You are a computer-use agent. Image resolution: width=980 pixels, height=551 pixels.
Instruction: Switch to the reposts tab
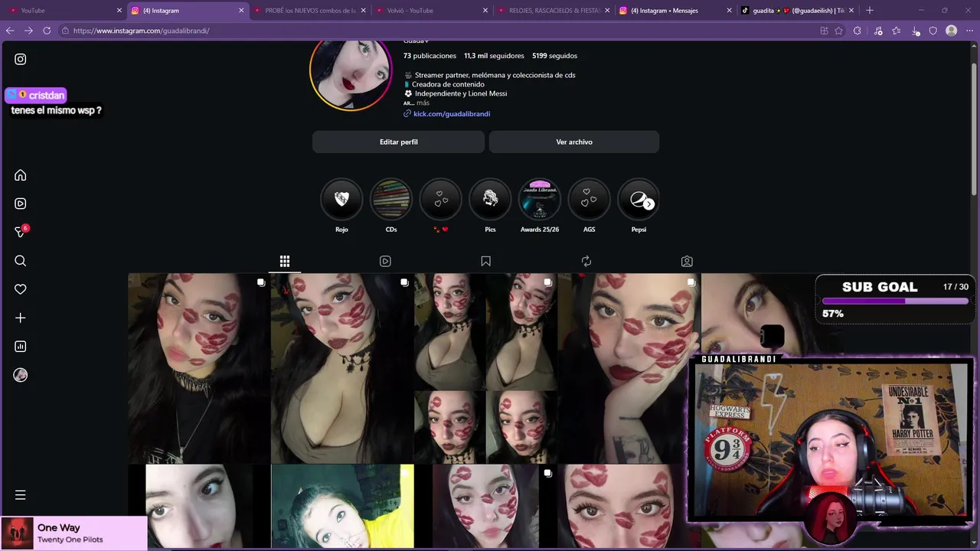click(x=586, y=261)
